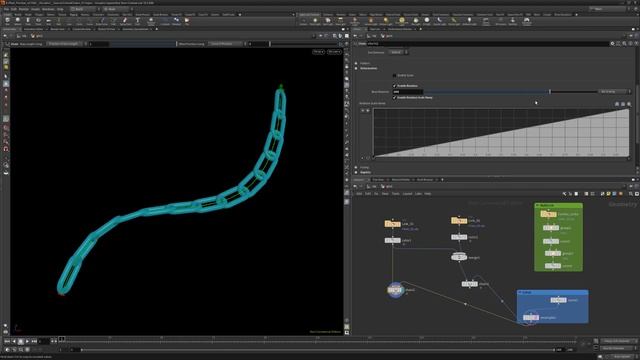Open the Build desktop dropdown
Screen dimensions: 640x360
tap(83, 9)
